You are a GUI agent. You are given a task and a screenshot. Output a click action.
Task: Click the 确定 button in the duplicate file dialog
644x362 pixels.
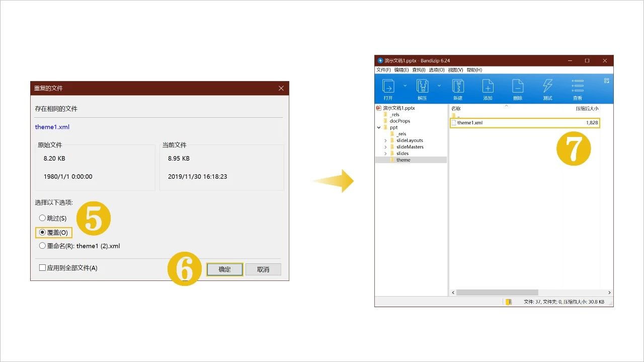coord(224,269)
